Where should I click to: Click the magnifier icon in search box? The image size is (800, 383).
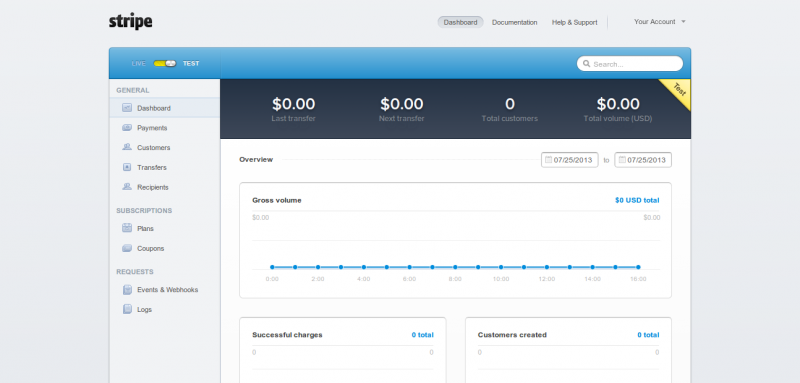(587, 64)
